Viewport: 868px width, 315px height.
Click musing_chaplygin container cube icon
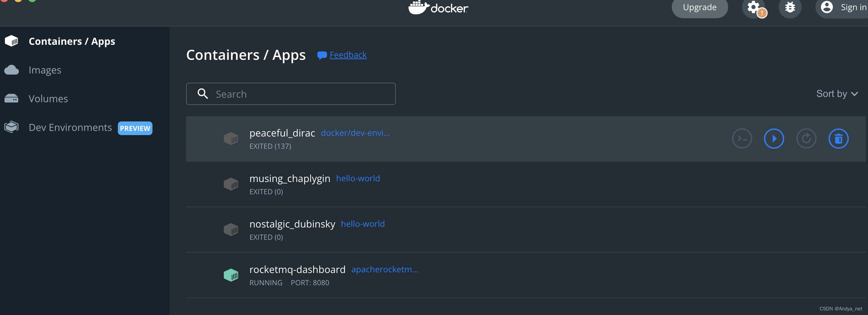[231, 184]
